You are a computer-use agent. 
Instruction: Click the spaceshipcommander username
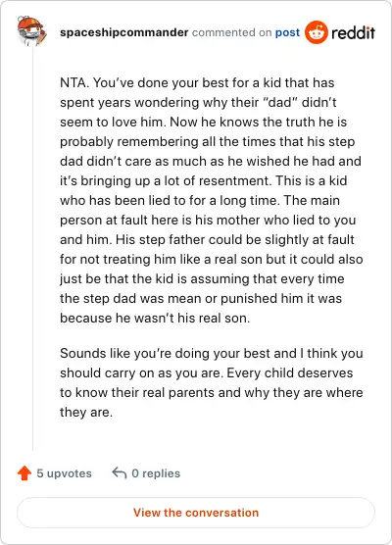click(124, 32)
